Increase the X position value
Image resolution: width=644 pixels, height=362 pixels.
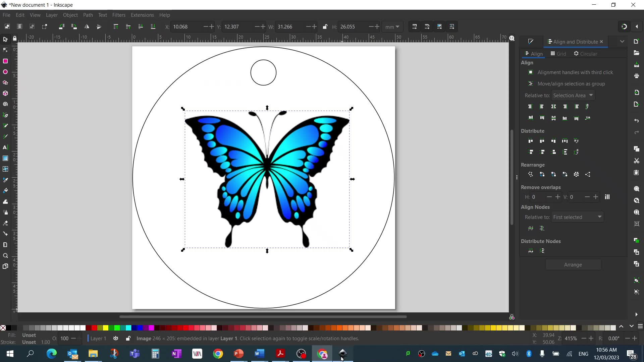click(x=211, y=26)
